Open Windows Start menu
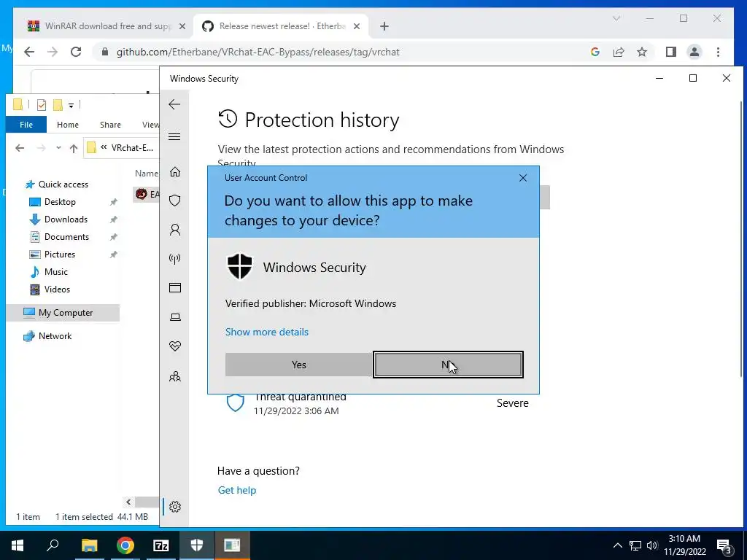The height and width of the screenshot is (560, 747). [18, 545]
